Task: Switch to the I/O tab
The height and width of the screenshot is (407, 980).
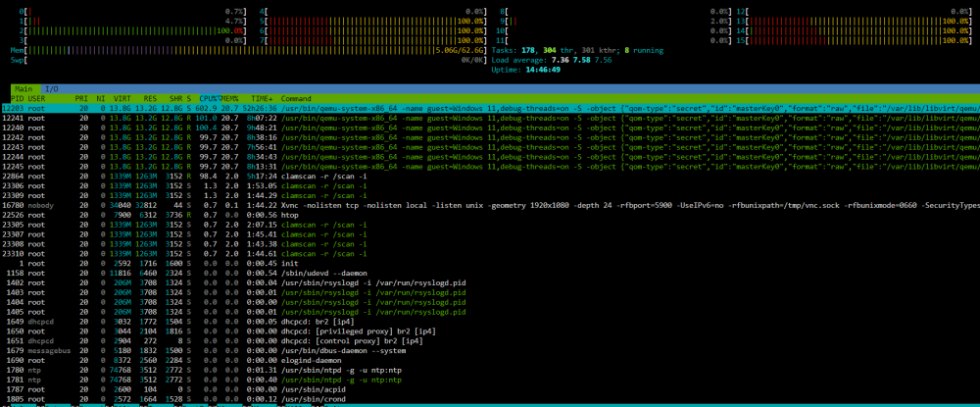Action: click(52, 89)
